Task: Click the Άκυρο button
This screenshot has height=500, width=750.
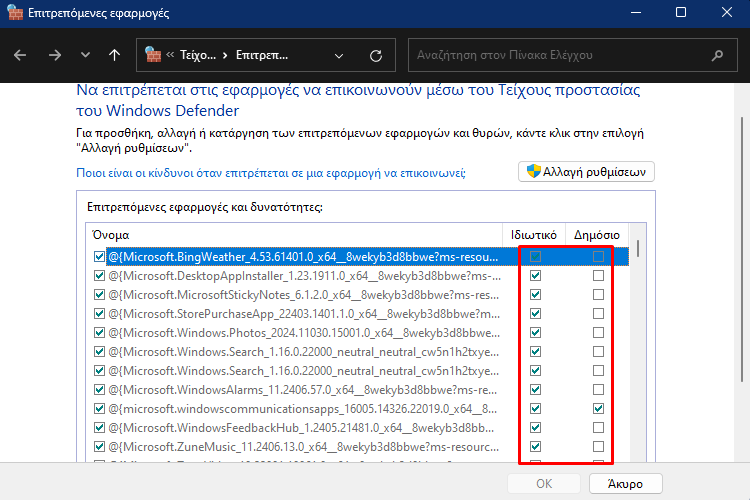Action: (x=625, y=484)
